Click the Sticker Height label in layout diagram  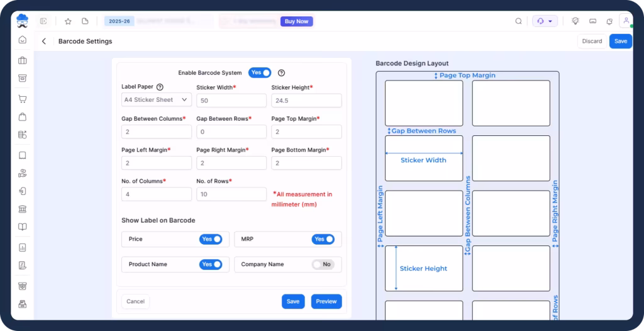point(423,269)
